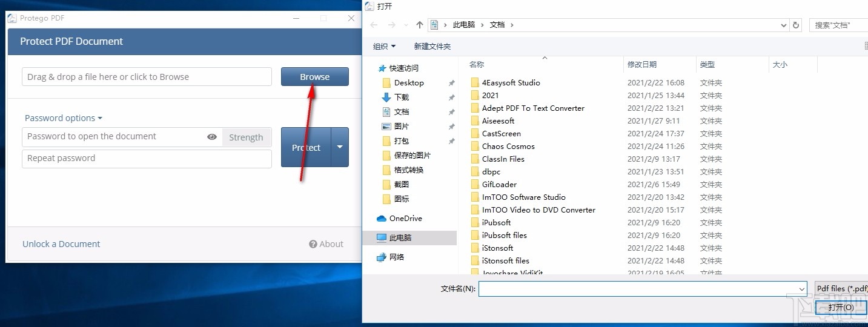Click the Strength indicator button

246,137
